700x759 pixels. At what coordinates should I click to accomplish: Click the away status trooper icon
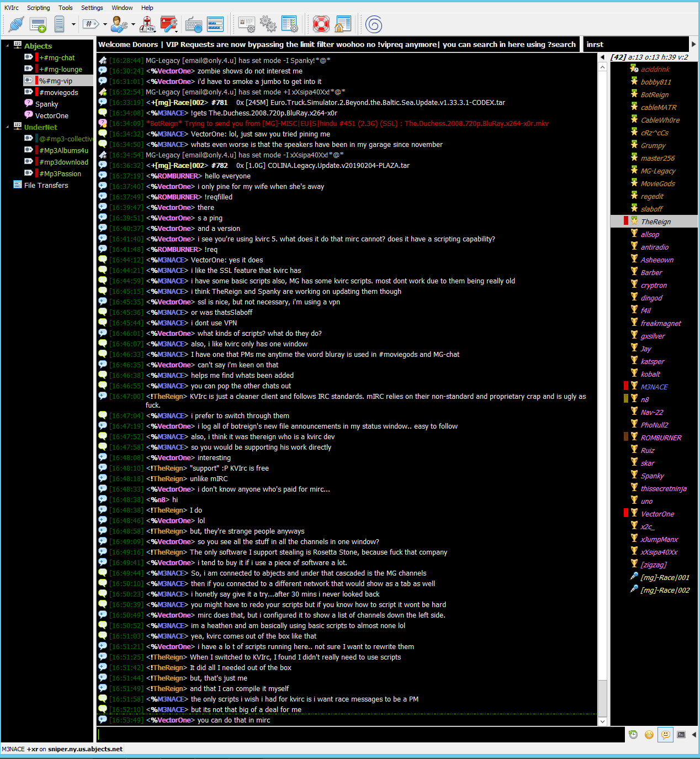pos(147,24)
